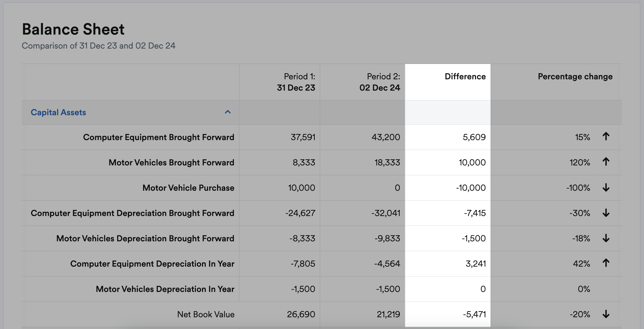Click the 21,219 Net Book Value figure

tap(388, 314)
